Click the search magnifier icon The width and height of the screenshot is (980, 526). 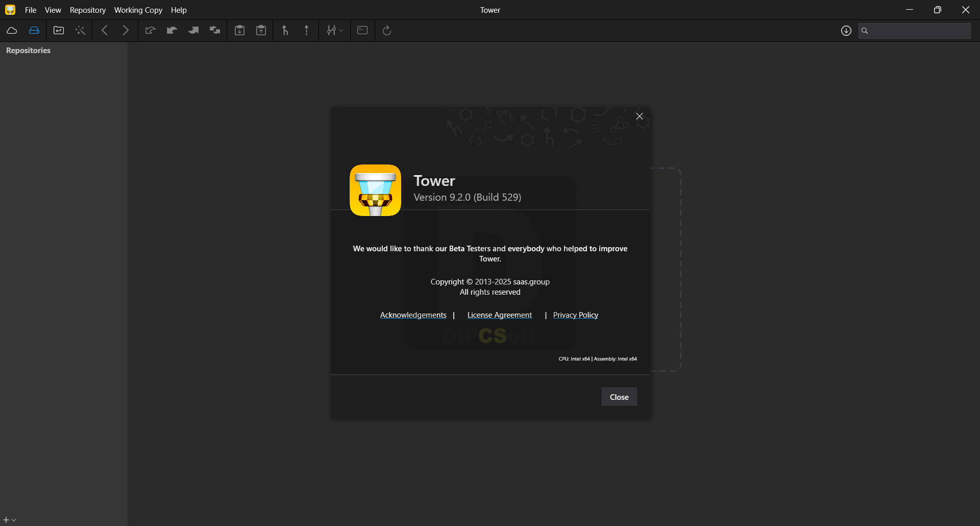click(x=865, y=31)
